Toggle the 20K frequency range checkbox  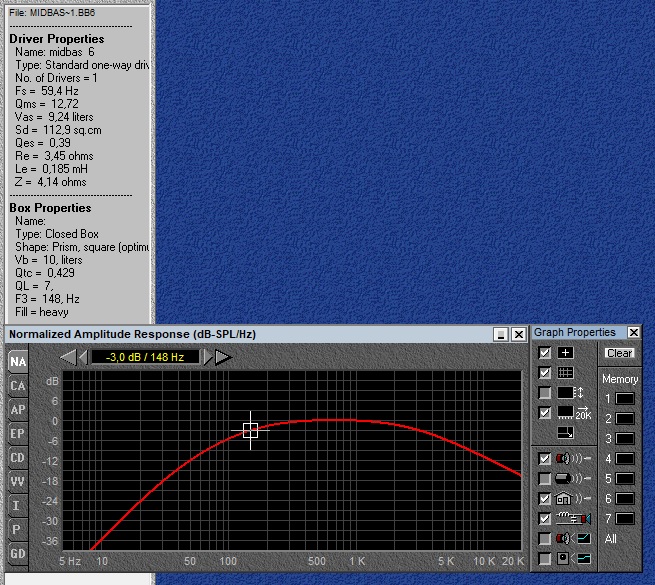(545, 413)
